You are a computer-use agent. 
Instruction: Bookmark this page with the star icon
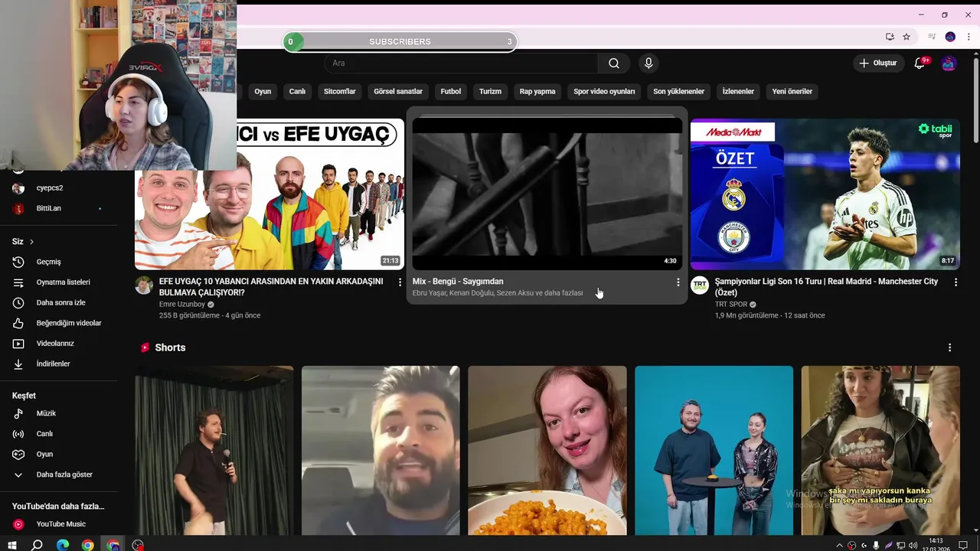tap(906, 37)
